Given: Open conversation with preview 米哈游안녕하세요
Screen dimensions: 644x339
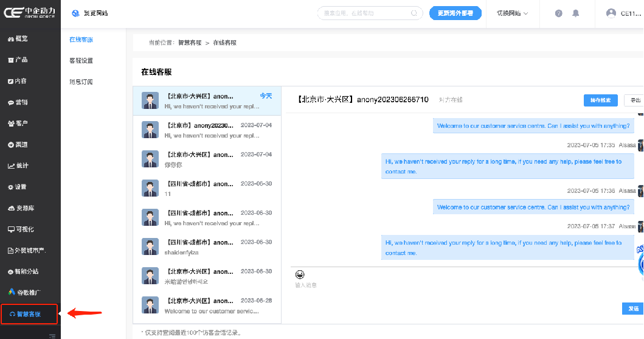Looking at the screenshot, I should (207, 276).
